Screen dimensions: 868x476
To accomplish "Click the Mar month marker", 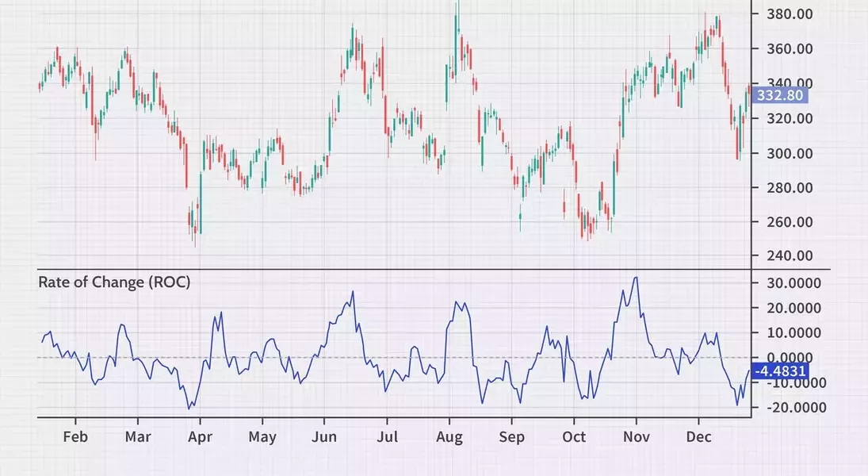I will pos(138,436).
